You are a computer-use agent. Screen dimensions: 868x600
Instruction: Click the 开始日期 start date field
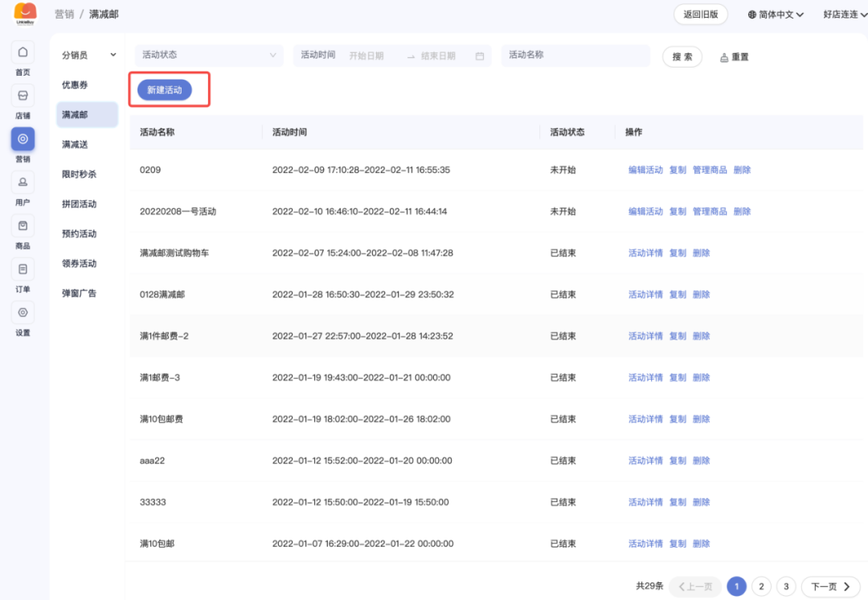point(366,56)
